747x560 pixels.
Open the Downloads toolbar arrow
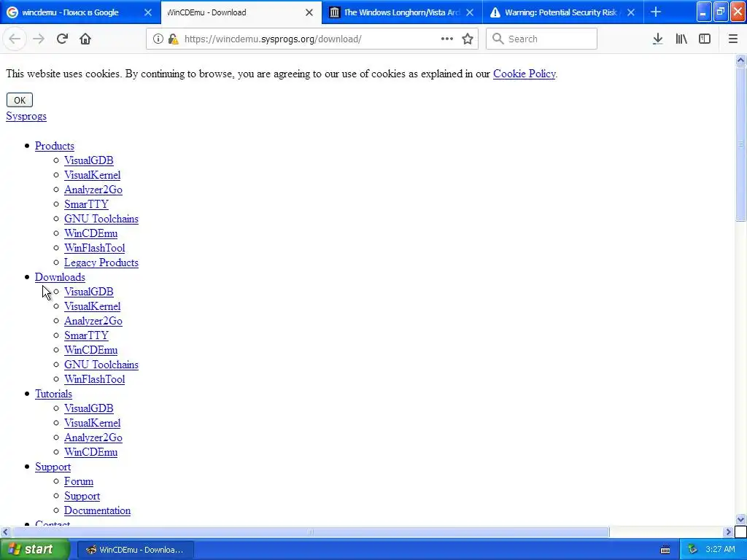click(x=658, y=39)
